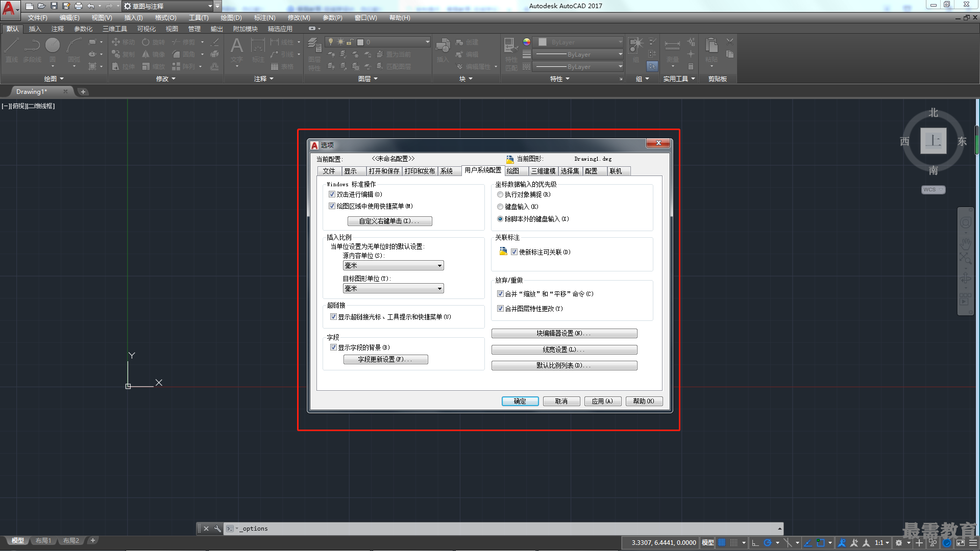
Task: Open the target drawing units dropdown
Action: (x=394, y=288)
